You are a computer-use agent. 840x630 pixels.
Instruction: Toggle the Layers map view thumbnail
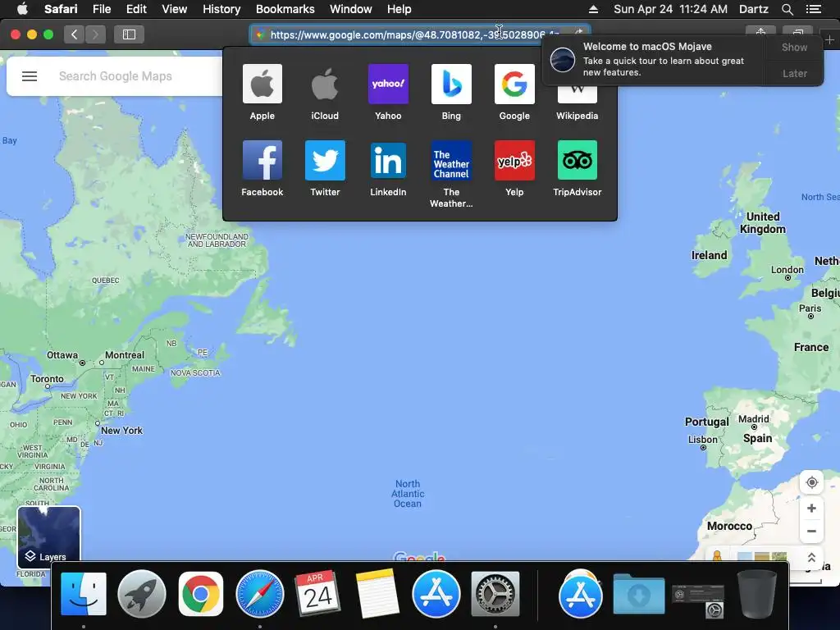click(x=48, y=537)
